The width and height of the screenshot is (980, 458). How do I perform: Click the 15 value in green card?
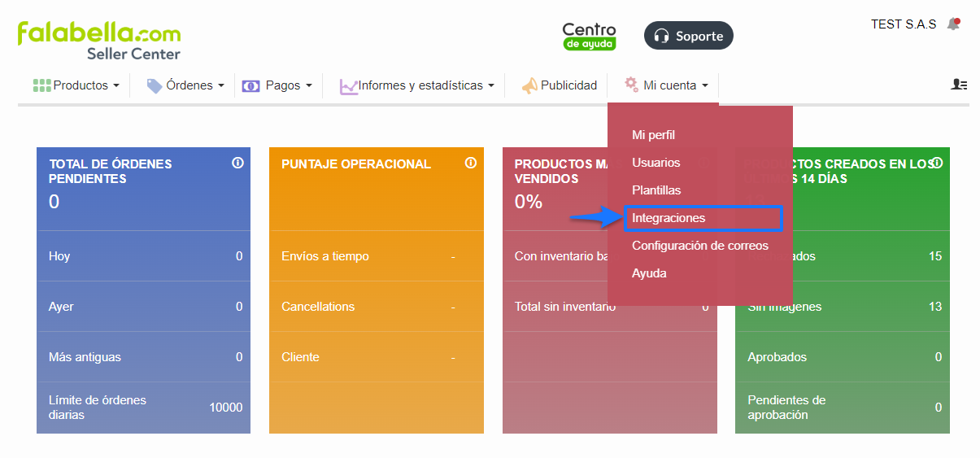pyautogui.click(x=935, y=256)
